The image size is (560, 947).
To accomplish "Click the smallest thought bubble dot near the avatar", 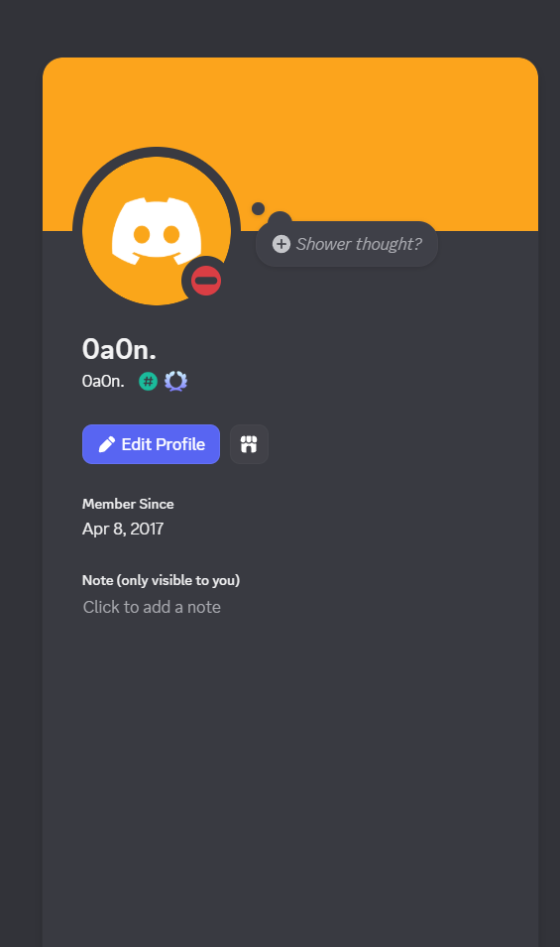I will click(259, 209).
